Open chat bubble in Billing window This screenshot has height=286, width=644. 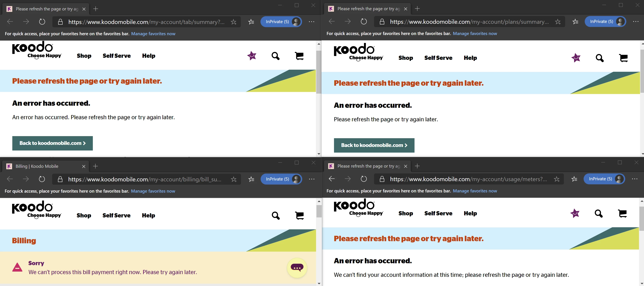point(297,268)
